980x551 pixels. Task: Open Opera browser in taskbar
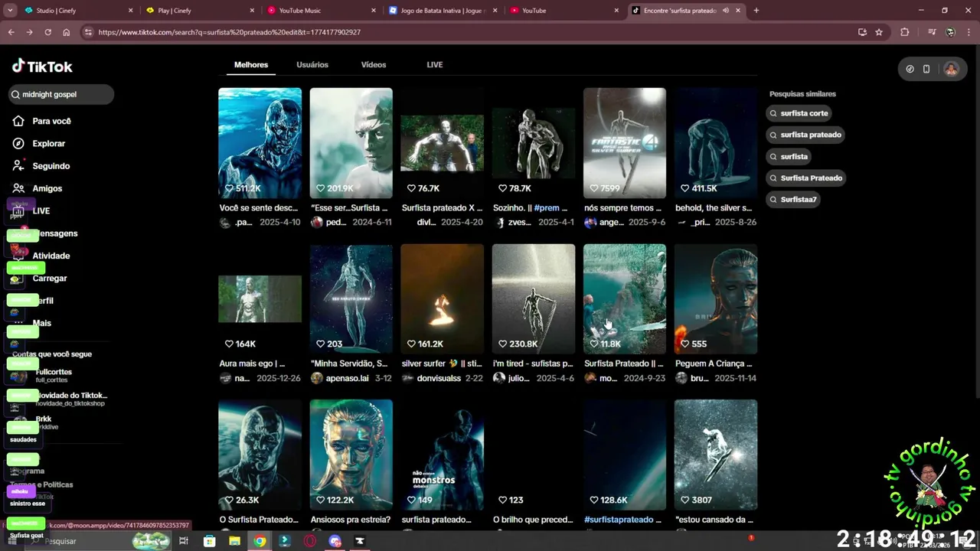[310, 541]
